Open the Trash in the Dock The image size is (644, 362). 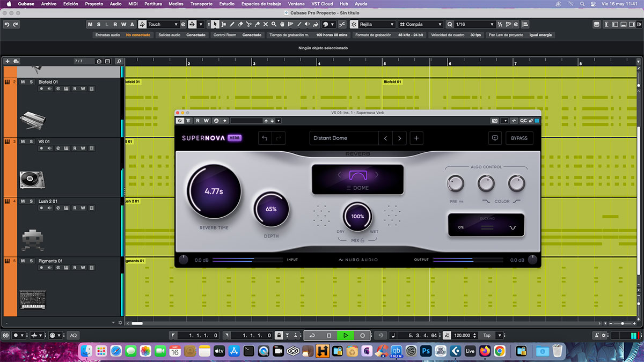click(557, 351)
